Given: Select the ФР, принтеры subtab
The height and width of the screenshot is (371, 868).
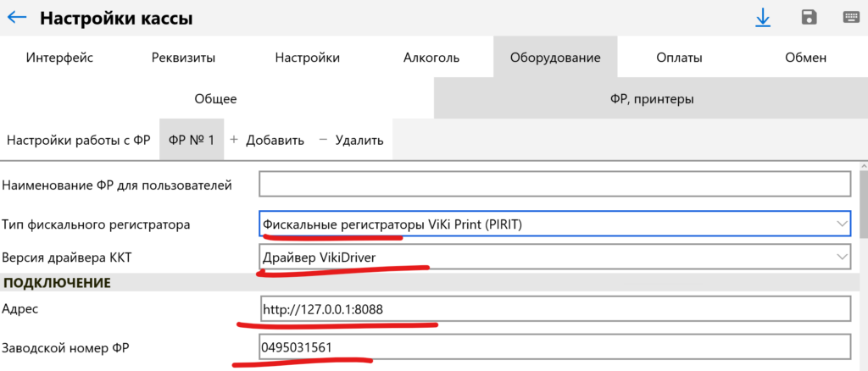Looking at the screenshot, I should coord(651,99).
